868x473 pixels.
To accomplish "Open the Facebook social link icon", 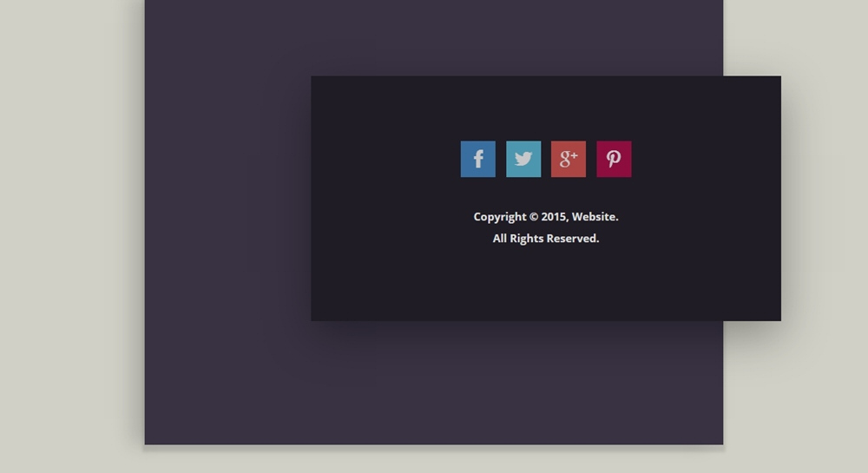I will [x=477, y=159].
